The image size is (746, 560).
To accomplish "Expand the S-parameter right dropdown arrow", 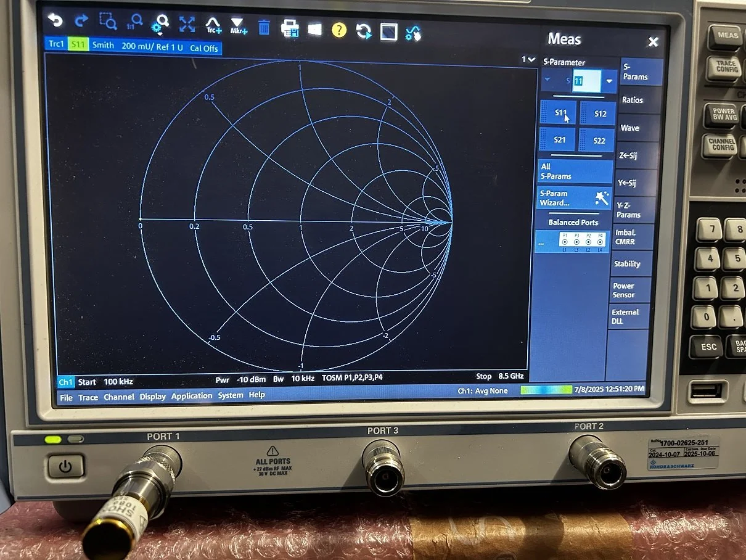I will click(609, 81).
